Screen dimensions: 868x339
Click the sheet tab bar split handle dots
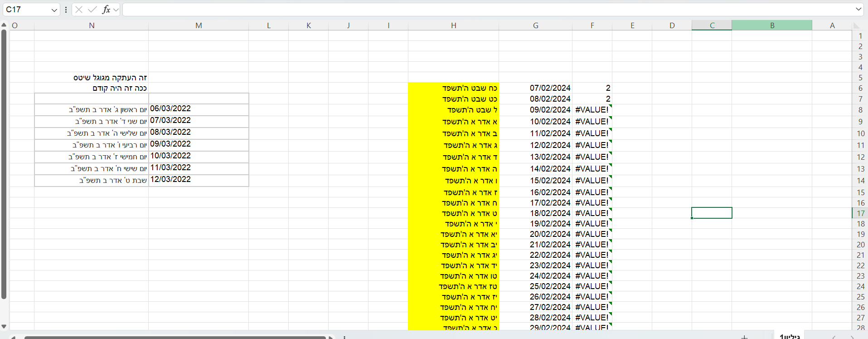[344, 337]
